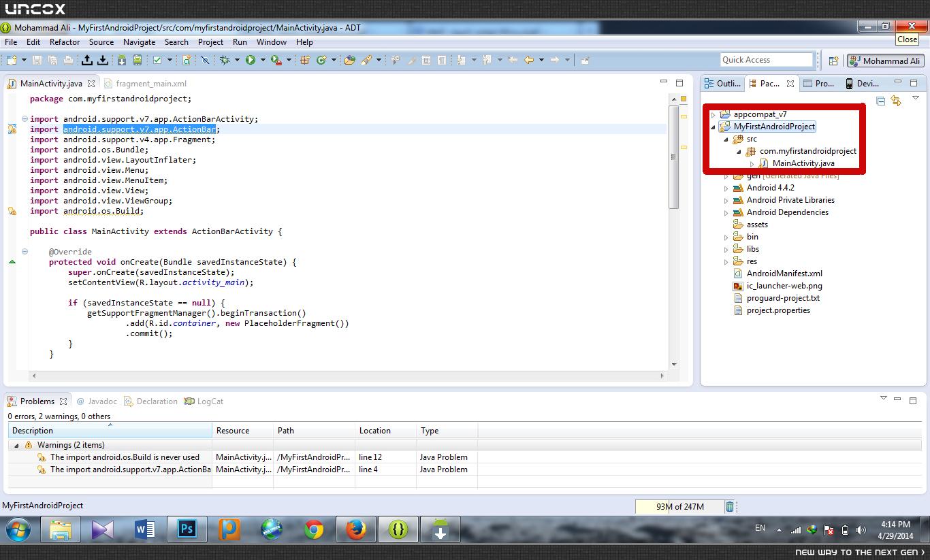The height and width of the screenshot is (560, 930).
Task: Open the New dropdown arrow in toolbar
Action: (x=23, y=60)
